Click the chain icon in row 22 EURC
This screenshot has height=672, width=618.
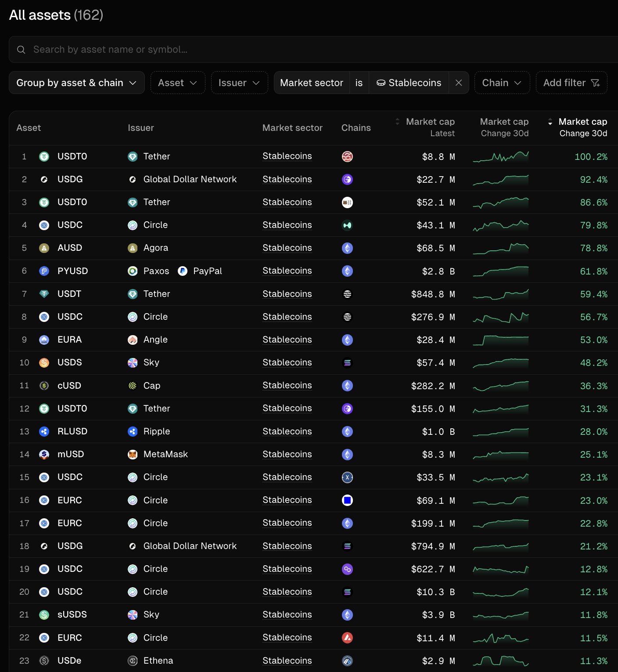[348, 638]
